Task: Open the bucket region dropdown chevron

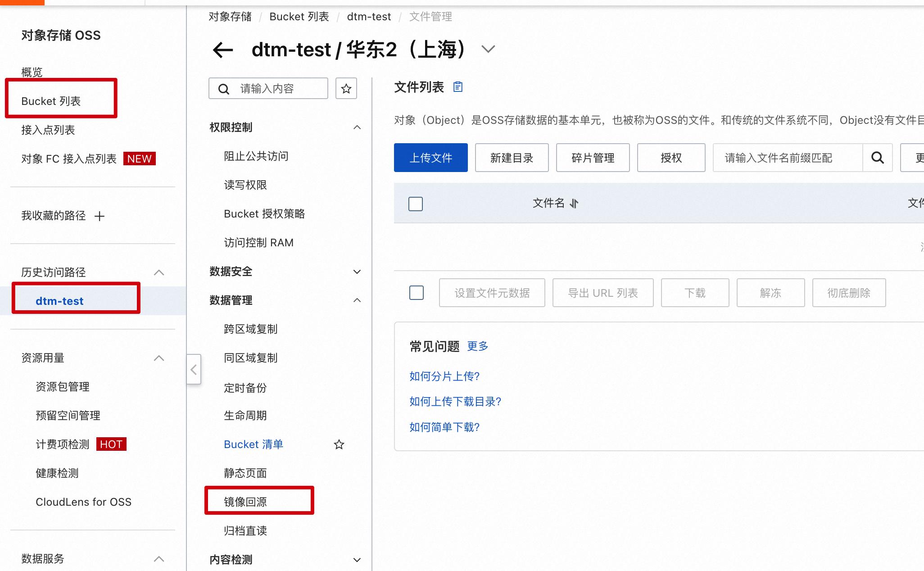Action: tap(488, 49)
